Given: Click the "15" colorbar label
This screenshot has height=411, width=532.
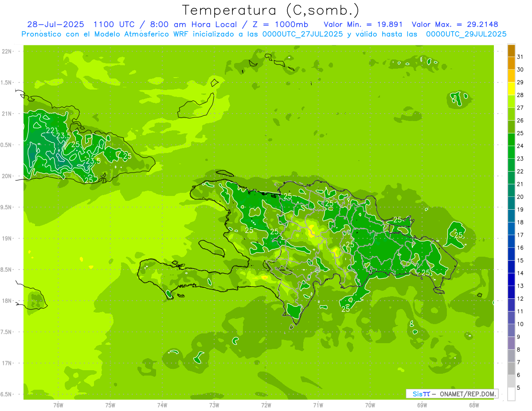Looking at the screenshot, I should pos(520,261).
